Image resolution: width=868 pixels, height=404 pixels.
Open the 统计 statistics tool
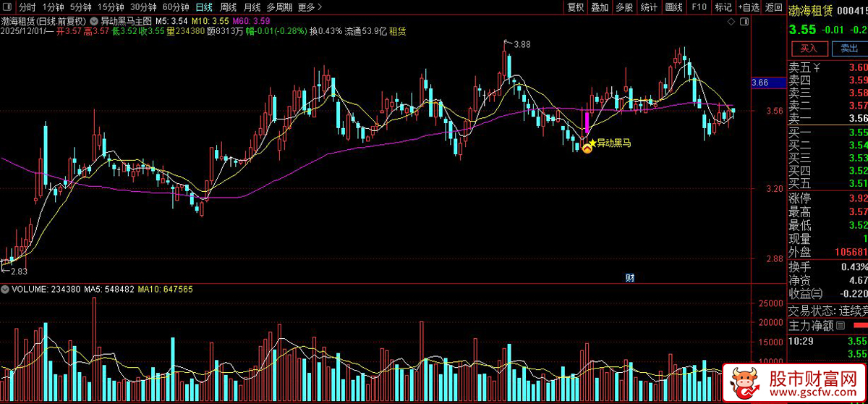649,7
